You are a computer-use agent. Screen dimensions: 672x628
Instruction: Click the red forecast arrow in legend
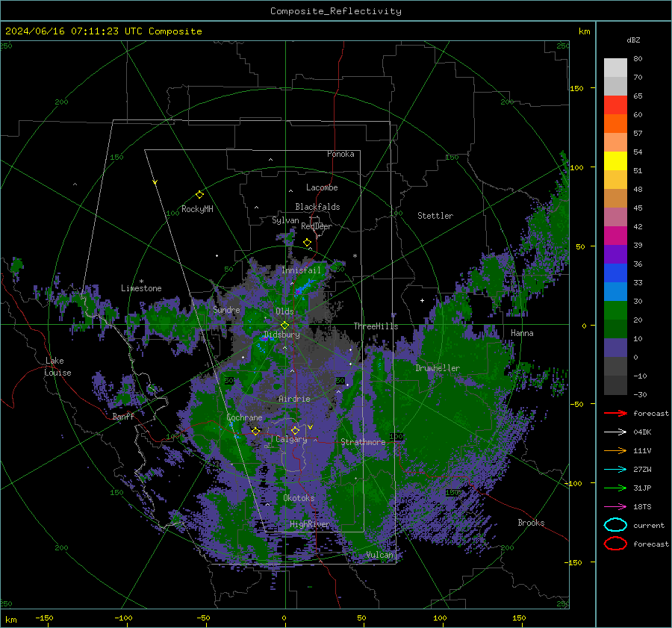(x=615, y=413)
